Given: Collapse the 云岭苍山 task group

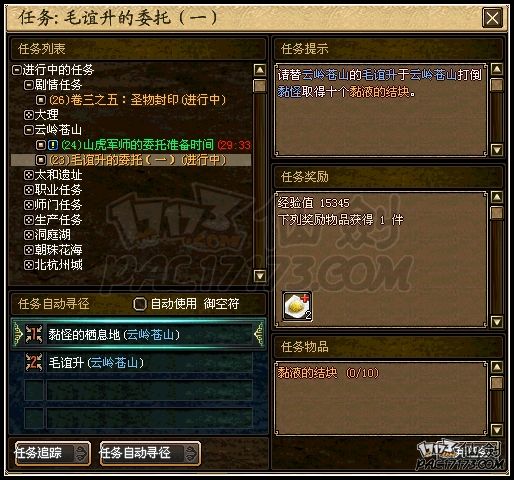Looking at the screenshot, I should click(29, 130).
